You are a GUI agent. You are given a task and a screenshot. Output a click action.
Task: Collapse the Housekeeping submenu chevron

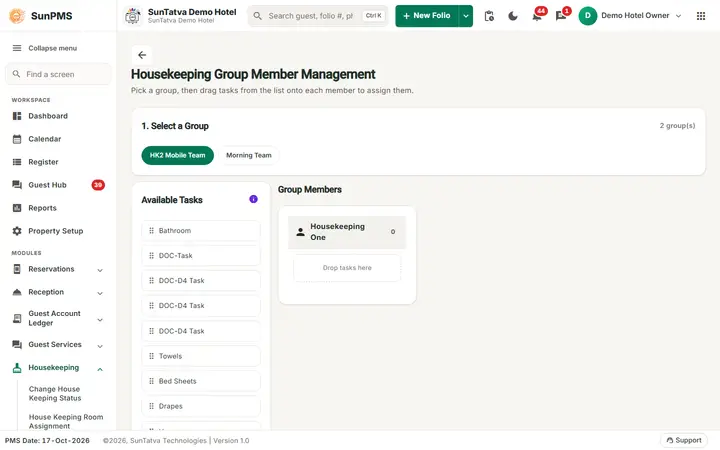point(100,369)
